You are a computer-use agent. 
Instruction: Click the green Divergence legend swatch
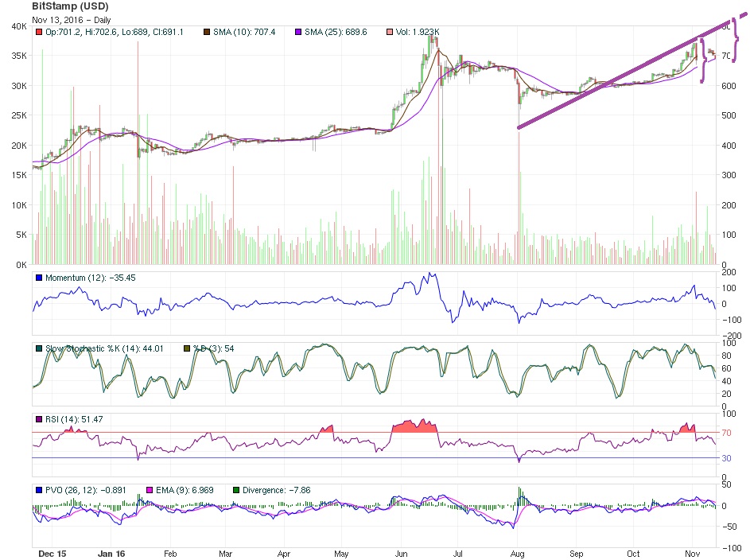click(235, 490)
